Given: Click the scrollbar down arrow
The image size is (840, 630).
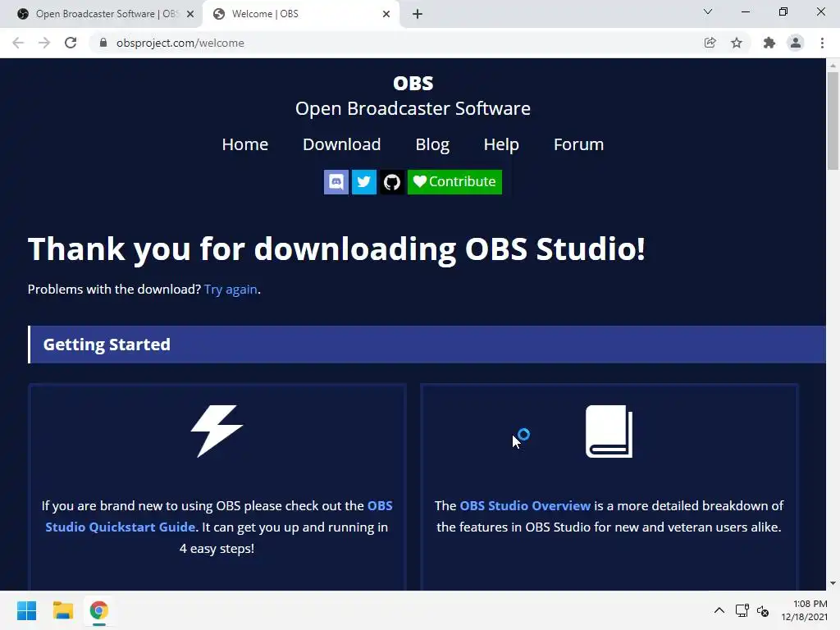Looking at the screenshot, I should (x=833, y=583).
